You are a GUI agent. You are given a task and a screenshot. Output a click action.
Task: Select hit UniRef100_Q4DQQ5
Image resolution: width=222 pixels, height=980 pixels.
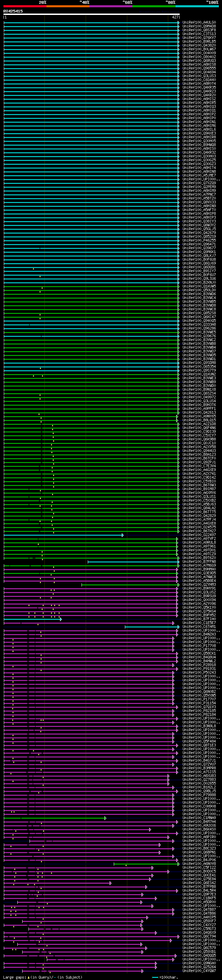coord(199,955)
